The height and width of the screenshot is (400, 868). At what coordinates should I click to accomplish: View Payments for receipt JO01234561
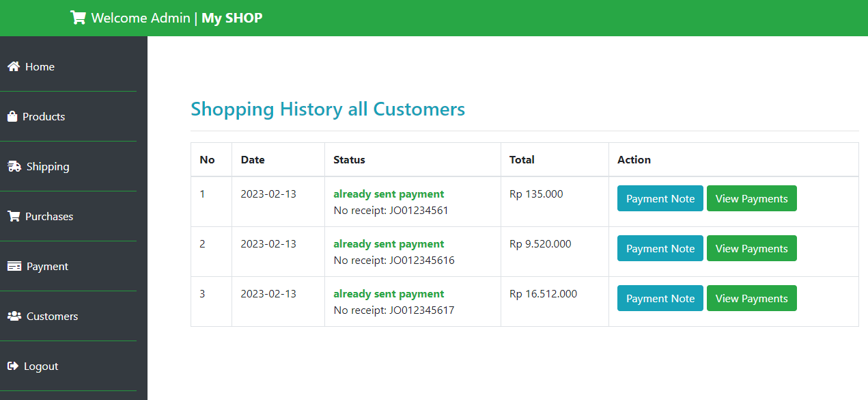pyautogui.click(x=751, y=198)
